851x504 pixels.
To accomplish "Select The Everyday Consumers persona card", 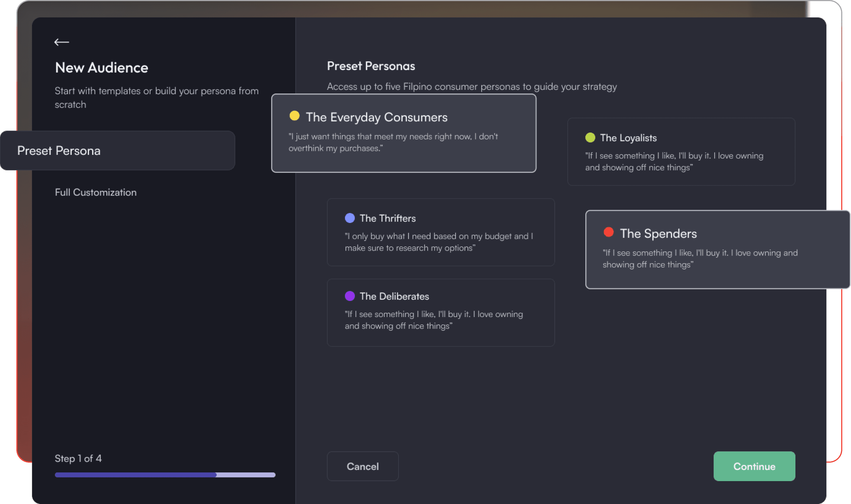I will click(403, 133).
